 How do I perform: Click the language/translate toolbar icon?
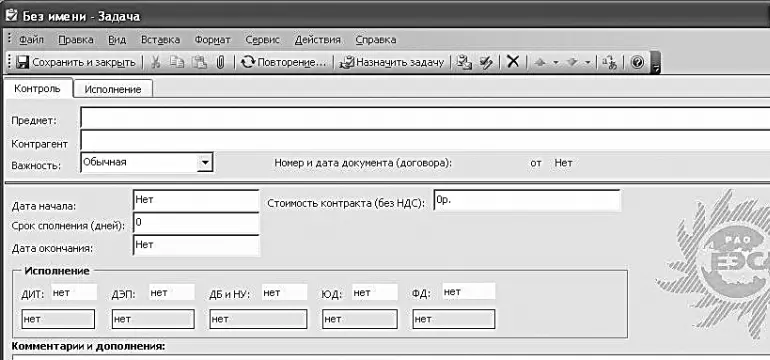tap(610, 62)
